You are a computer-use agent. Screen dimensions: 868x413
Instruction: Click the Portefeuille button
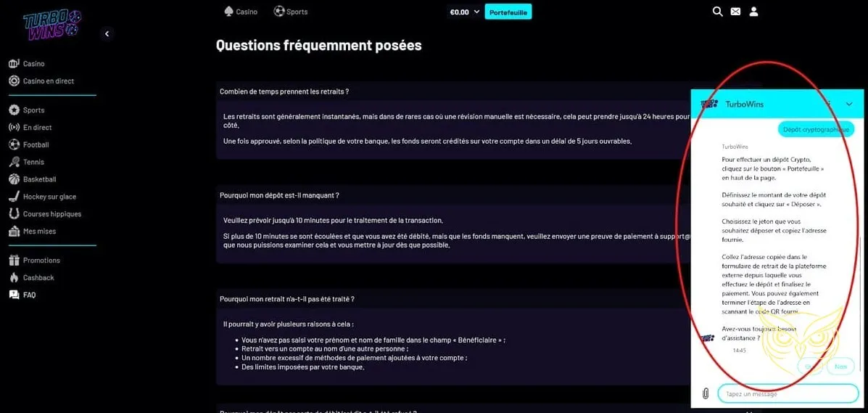click(x=508, y=12)
